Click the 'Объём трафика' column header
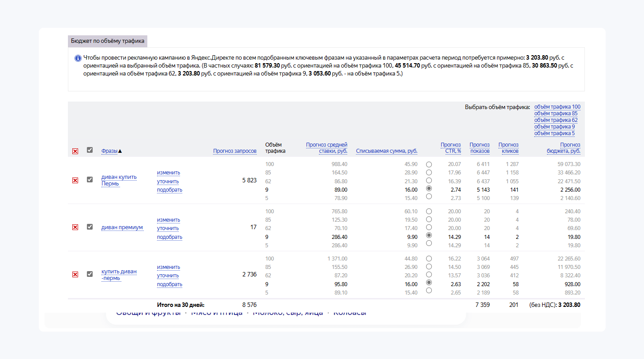This screenshot has height=359, width=644. click(275, 148)
